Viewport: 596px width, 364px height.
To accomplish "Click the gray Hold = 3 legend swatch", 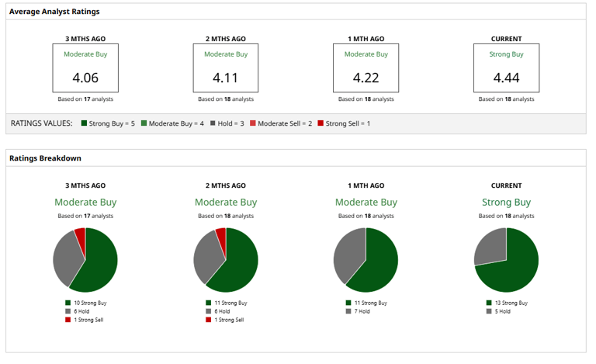I will [213, 123].
